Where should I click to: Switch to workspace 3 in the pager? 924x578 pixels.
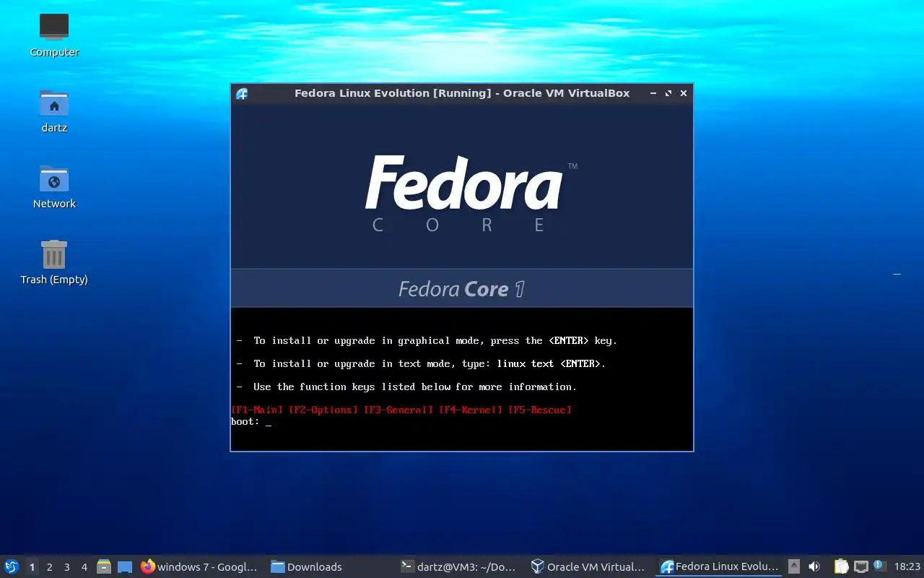pos(66,567)
